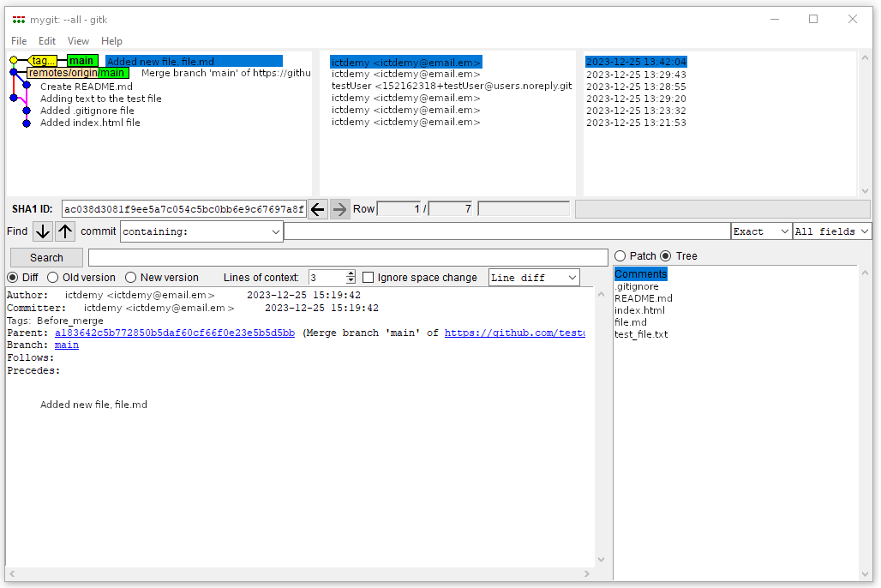Click the back arrow next to SHA1 ID

[x=318, y=209]
